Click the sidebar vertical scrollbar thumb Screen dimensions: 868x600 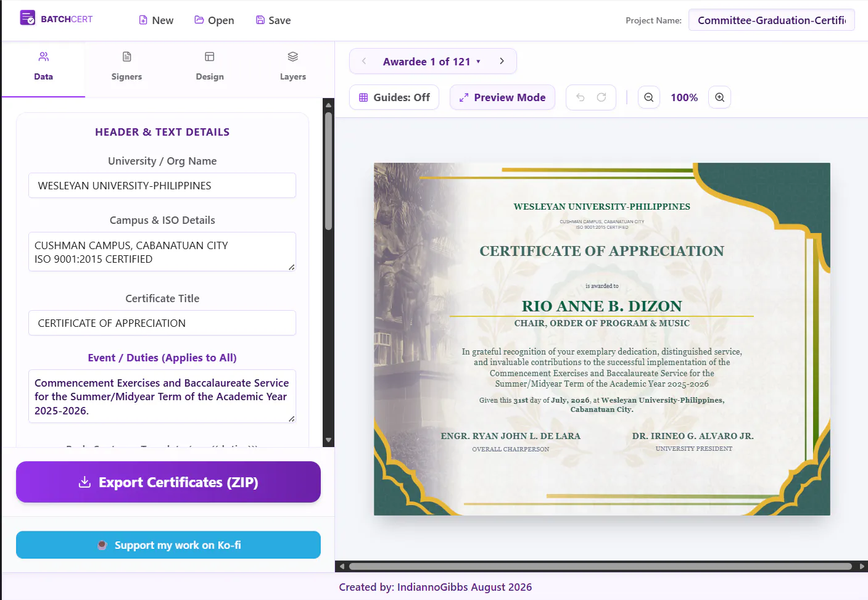coord(329,171)
